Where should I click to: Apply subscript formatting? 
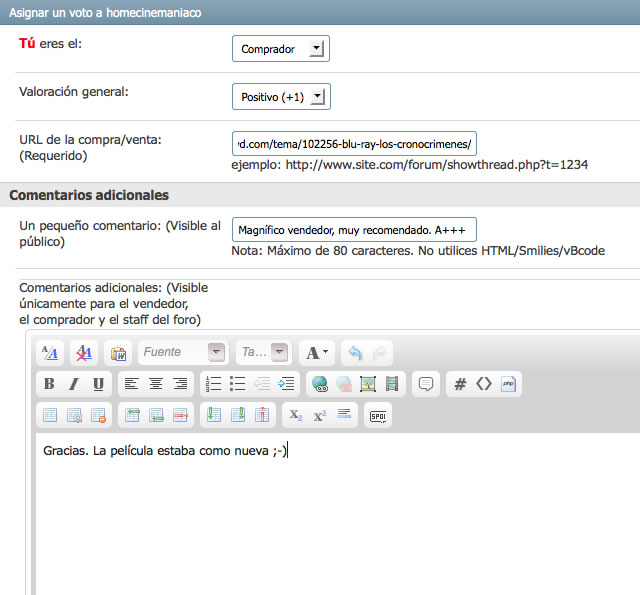point(295,415)
